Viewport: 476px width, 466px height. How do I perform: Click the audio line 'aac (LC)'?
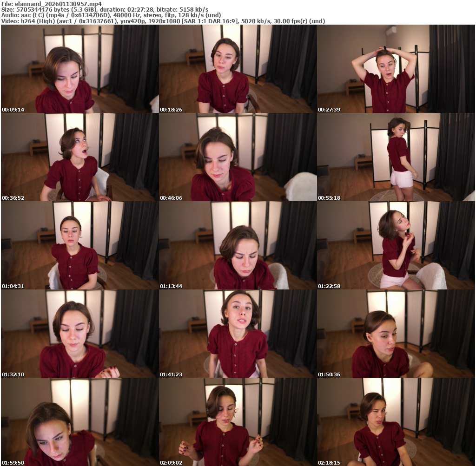pos(32,15)
